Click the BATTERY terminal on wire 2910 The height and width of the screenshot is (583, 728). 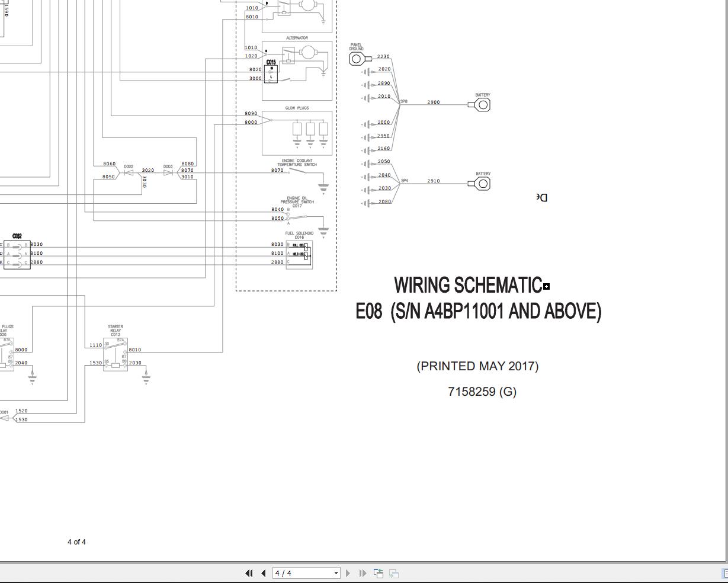pyautogui.click(x=480, y=184)
